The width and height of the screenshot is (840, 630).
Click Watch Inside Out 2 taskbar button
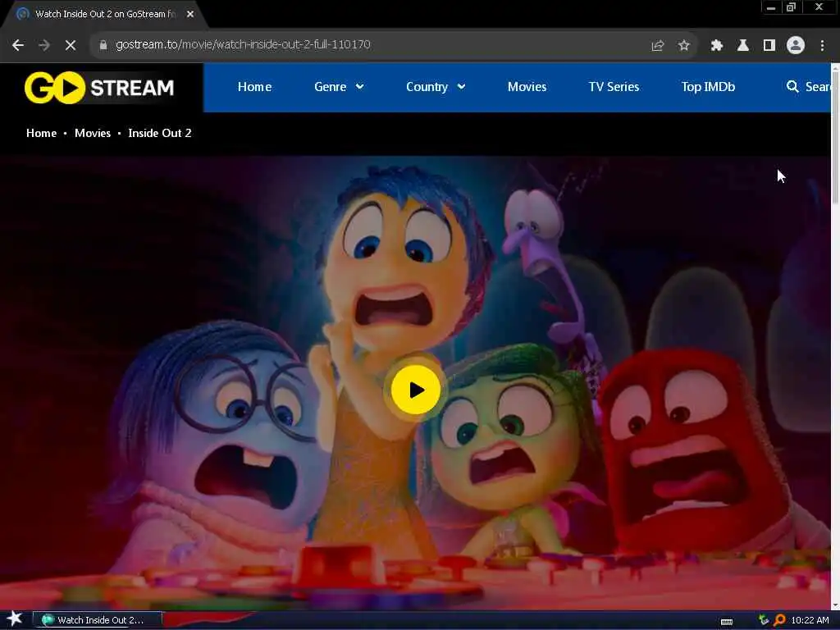[98, 620]
